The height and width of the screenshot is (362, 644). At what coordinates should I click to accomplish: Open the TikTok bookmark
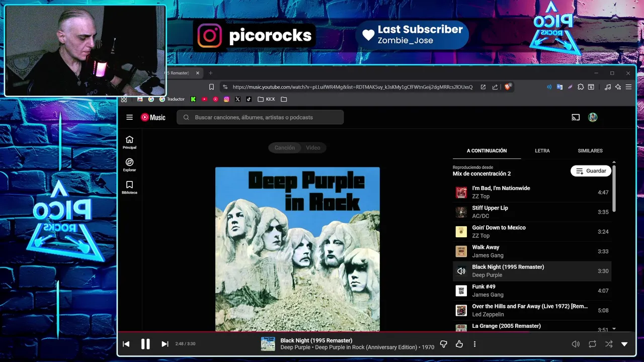(249, 99)
